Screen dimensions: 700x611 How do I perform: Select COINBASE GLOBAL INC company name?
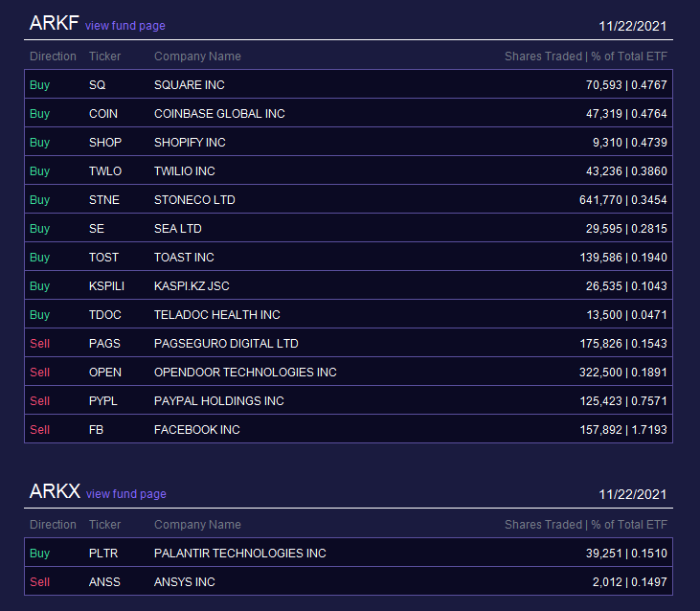click(x=219, y=114)
